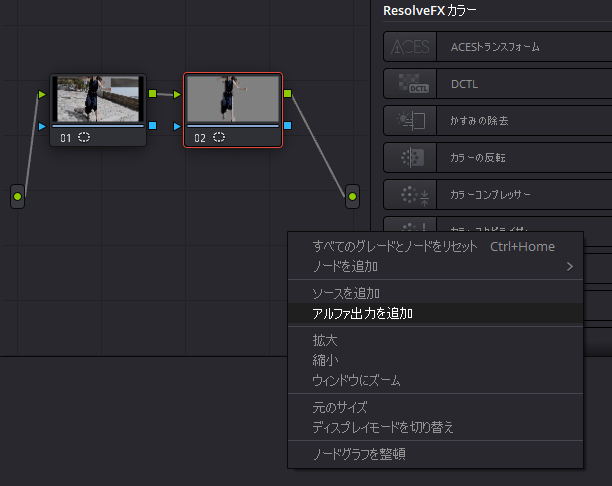
Task: Choose ノードグラフを整頓 in context menu
Action: (435, 454)
